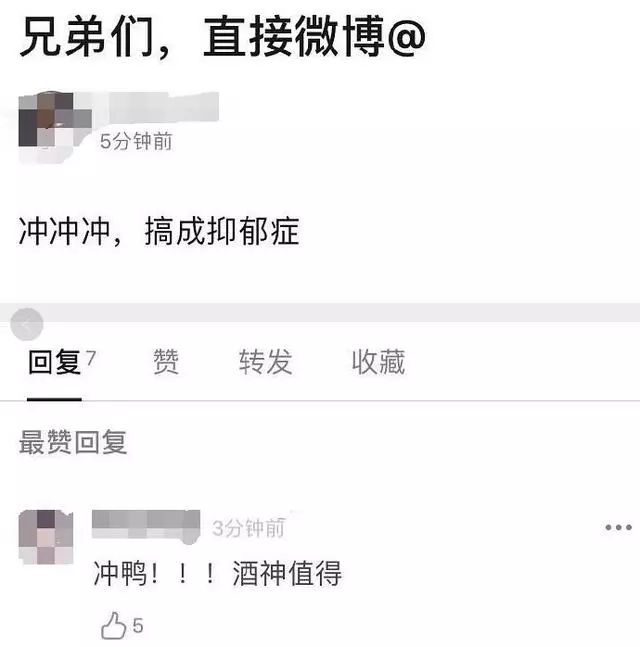This screenshot has width=640, height=647.
Task: Open the commenter's blurred avatar
Action: (x=46, y=537)
